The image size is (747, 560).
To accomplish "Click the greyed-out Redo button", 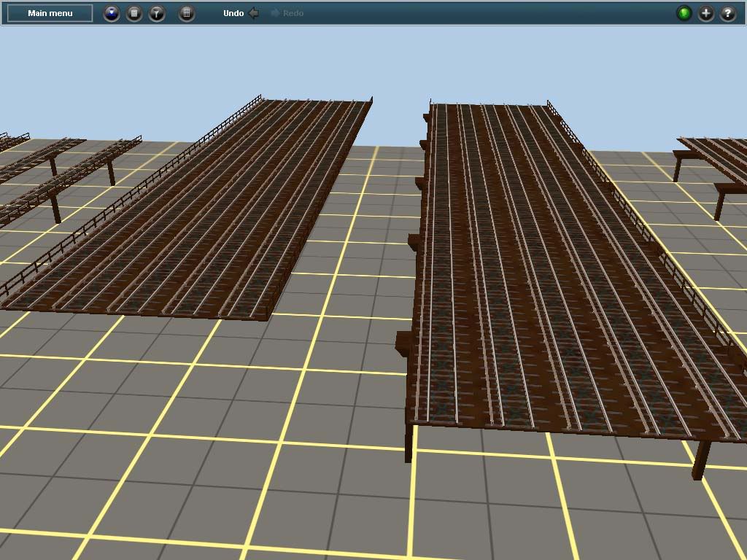I will (287, 13).
